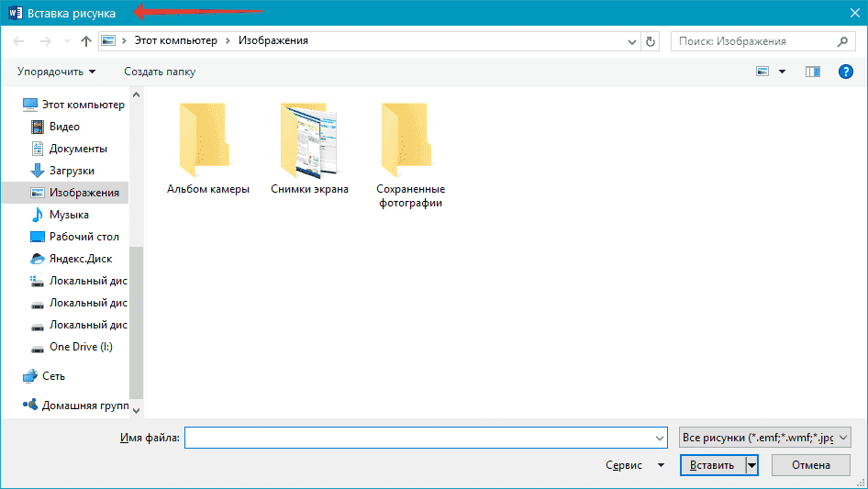The width and height of the screenshot is (868, 489).
Task: Open the 'Сервис' tools menu
Action: tap(634, 465)
